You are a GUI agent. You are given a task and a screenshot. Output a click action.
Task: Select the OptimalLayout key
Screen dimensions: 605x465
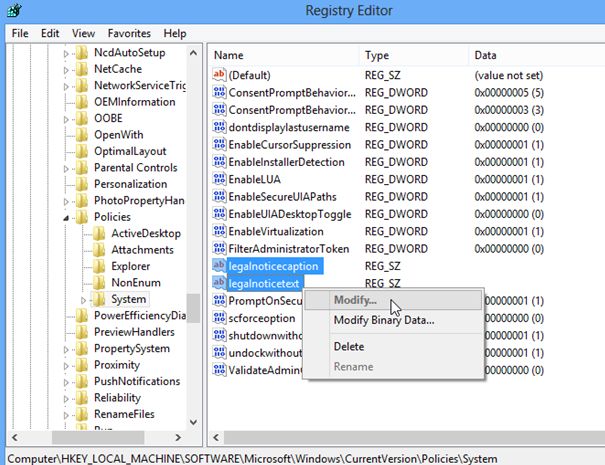(130, 151)
